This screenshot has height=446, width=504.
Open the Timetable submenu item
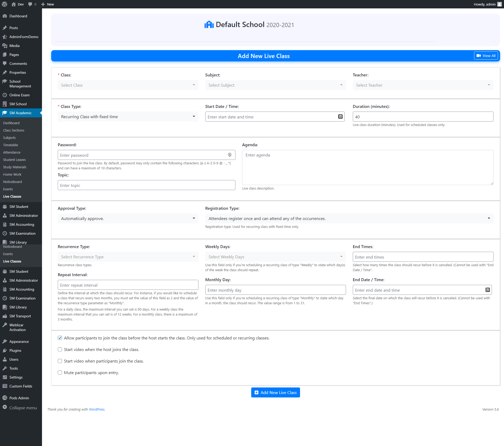coord(10,145)
